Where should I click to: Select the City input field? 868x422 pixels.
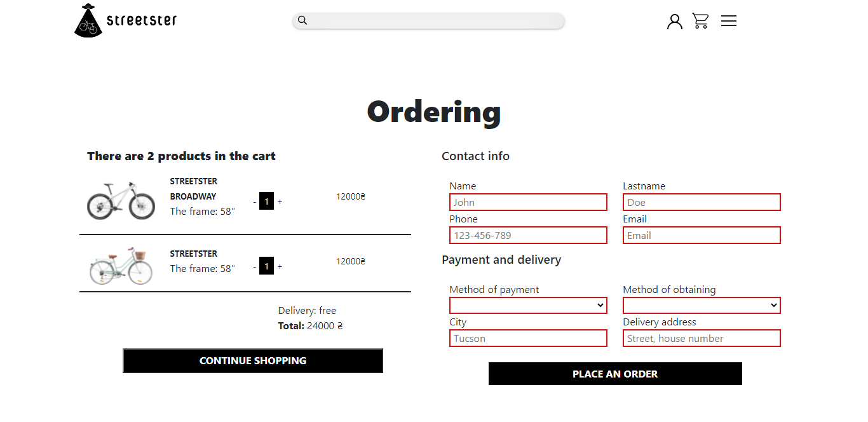pyautogui.click(x=528, y=338)
